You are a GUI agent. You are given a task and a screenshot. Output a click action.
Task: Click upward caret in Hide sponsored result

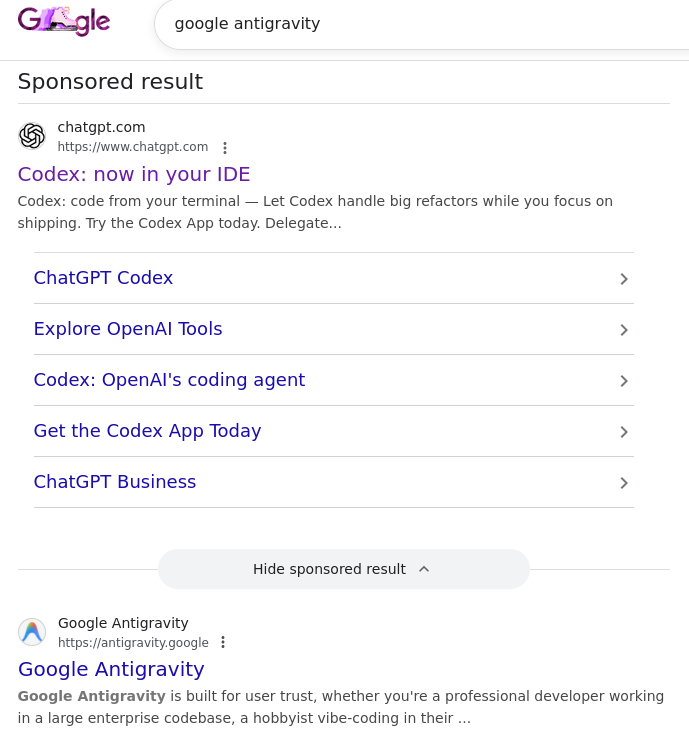(x=424, y=569)
